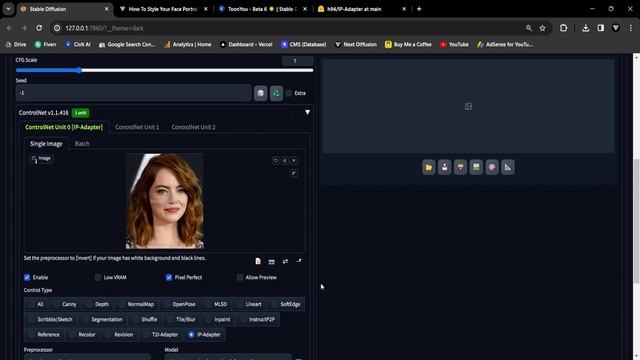Select the T2I-Adapter control type
The image size is (640, 360).
[161, 335]
